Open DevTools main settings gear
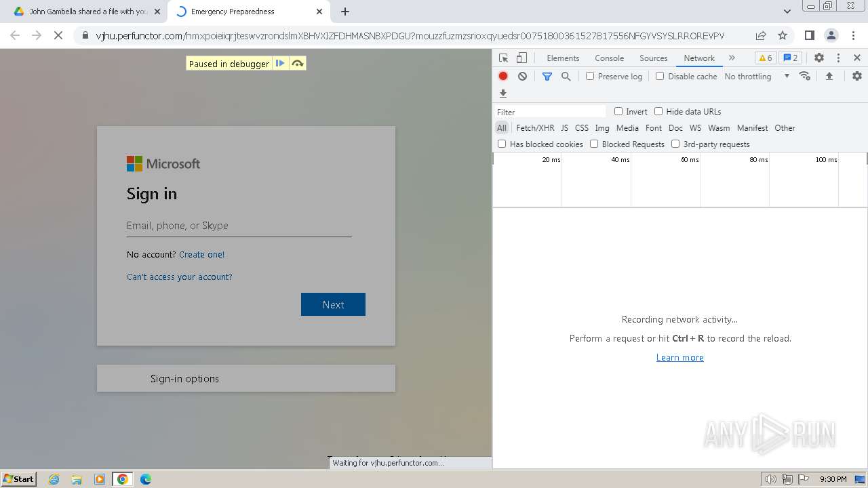Screen dimensions: 868x488 pyautogui.click(x=819, y=58)
